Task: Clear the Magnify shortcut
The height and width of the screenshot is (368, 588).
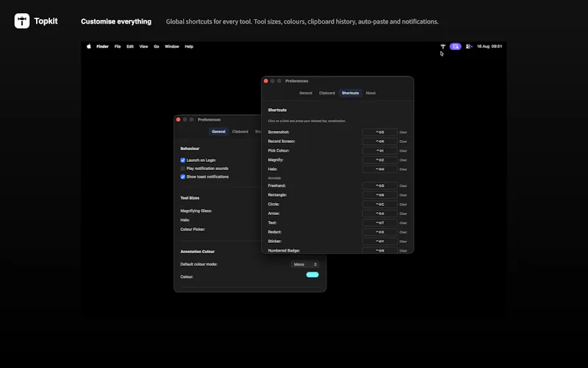Action: (403, 160)
